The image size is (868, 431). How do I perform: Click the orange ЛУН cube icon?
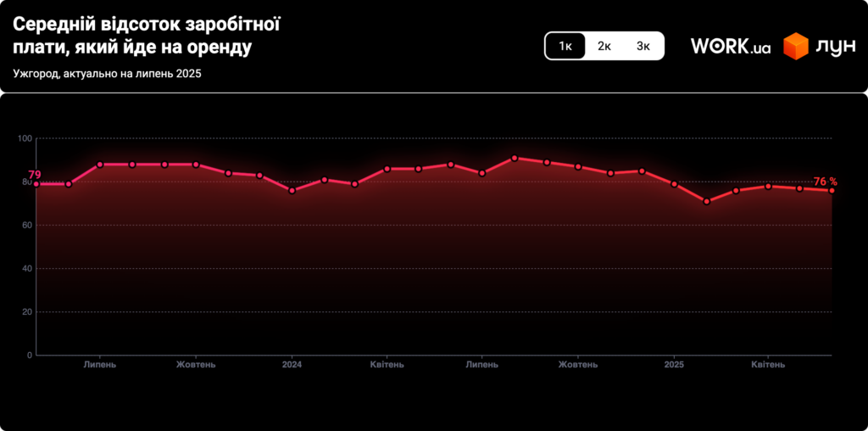796,46
